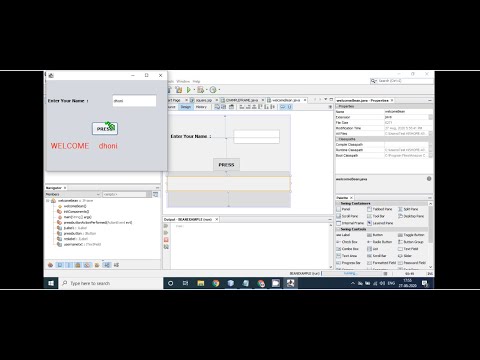This screenshot has height=360, width=480.
Task: Collapse the welcomeBean root tree node
Action: pyautogui.click(x=48, y=201)
